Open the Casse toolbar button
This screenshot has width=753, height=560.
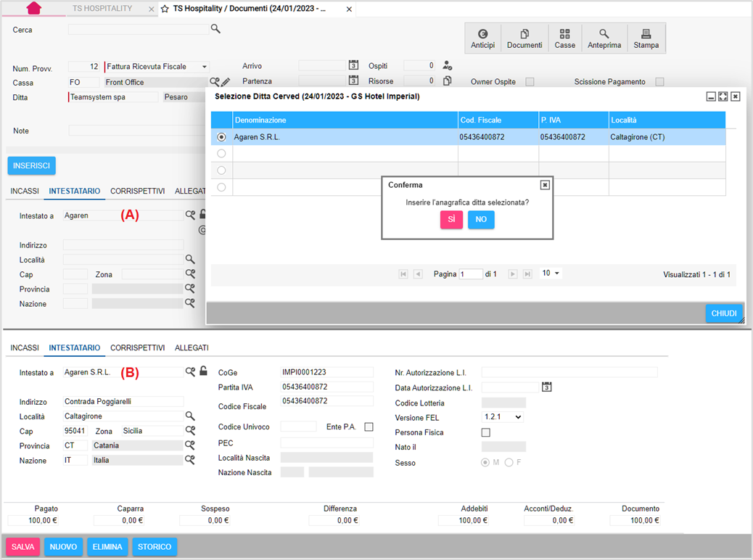tap(564, 38)
